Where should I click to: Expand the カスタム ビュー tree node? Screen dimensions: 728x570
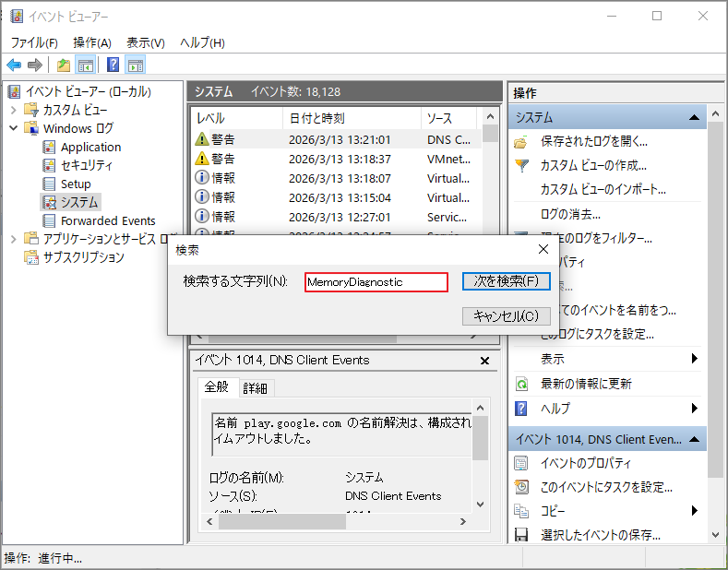coord(14,110)
